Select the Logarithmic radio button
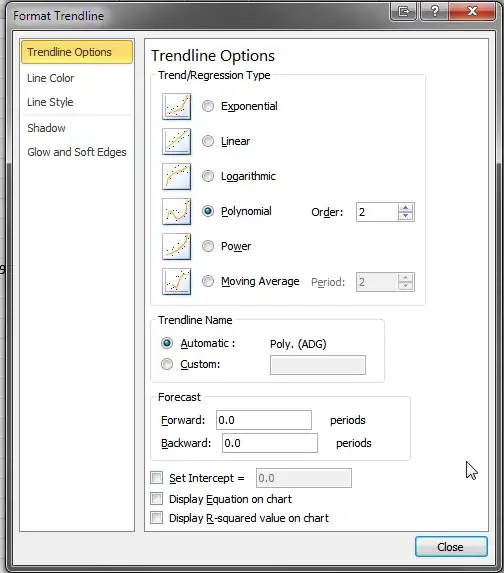The image size is (504, 573). tap(208, 176)
